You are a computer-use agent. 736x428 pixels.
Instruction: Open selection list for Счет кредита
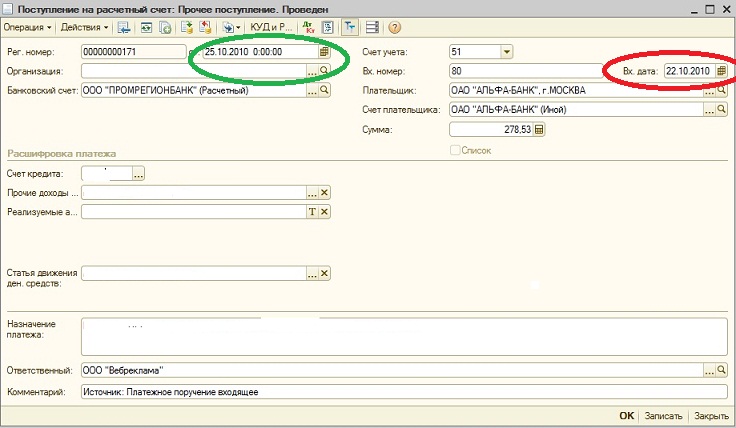click(139, 174)
